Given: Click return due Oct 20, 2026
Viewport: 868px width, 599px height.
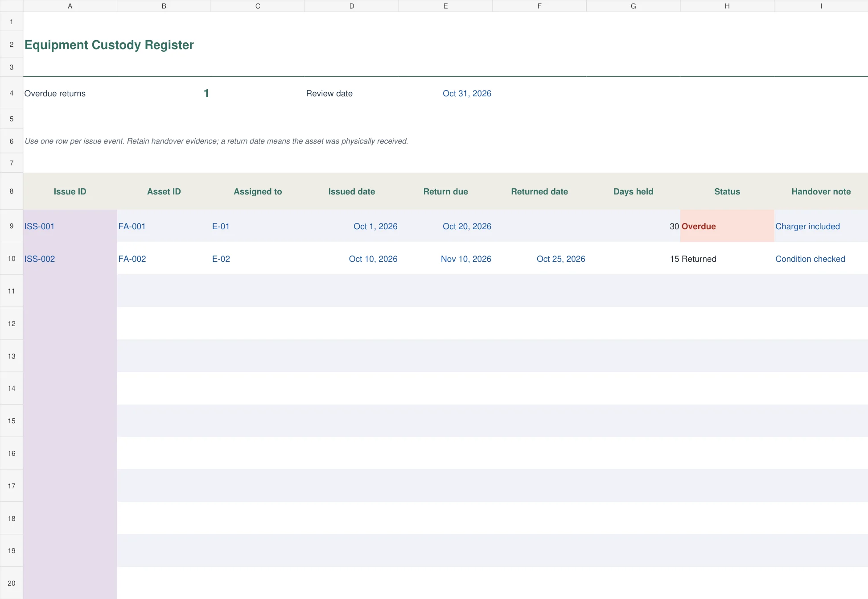Looking at the screenshot, I should (445, 226).
